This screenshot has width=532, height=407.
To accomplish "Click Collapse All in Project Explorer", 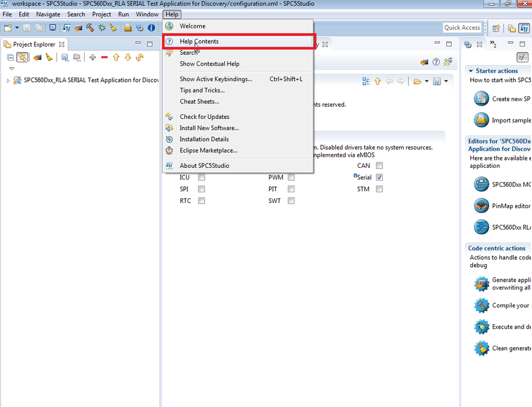I will click(x=11, y=58).
